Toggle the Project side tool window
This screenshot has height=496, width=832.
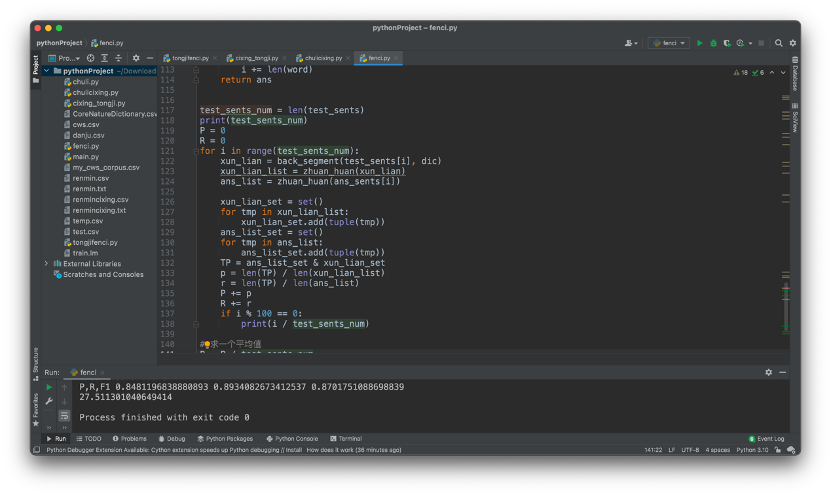click(x=36, y=69)
